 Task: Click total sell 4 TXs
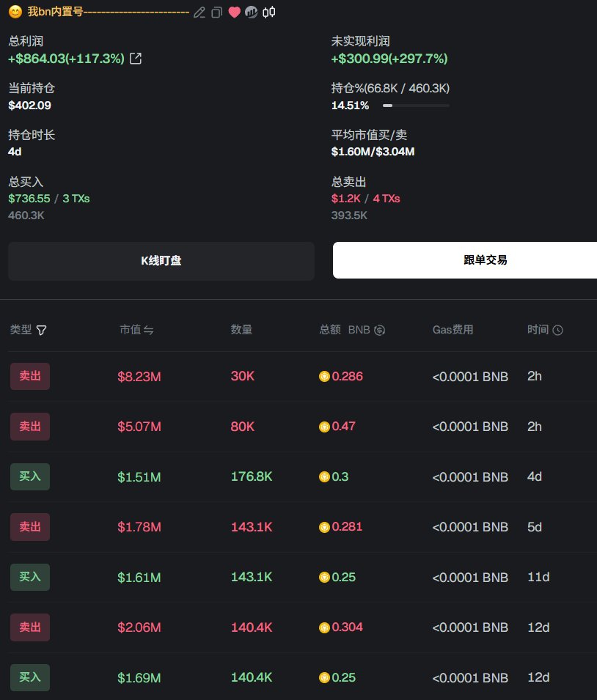(387, 199)
